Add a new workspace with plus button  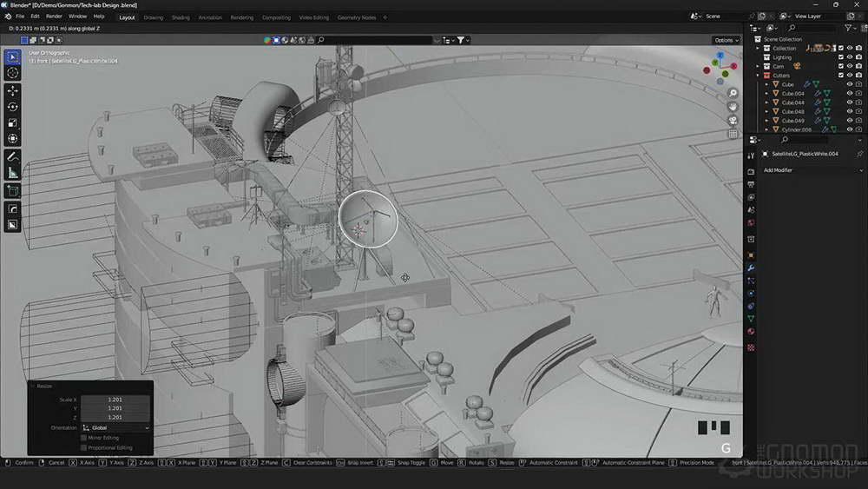(x=385, y=17)
